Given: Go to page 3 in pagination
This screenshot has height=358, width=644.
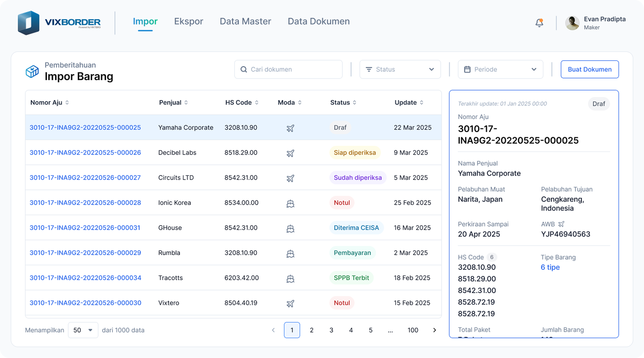Looking at the screenshot, I should click(x=331, y=330).
